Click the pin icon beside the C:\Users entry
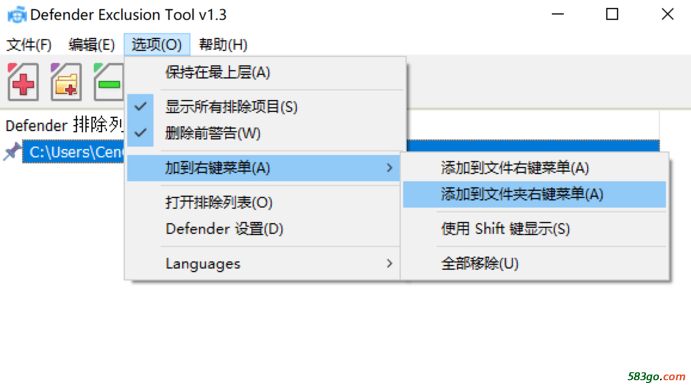The image size is (691, 392). (x=11, y=152)
